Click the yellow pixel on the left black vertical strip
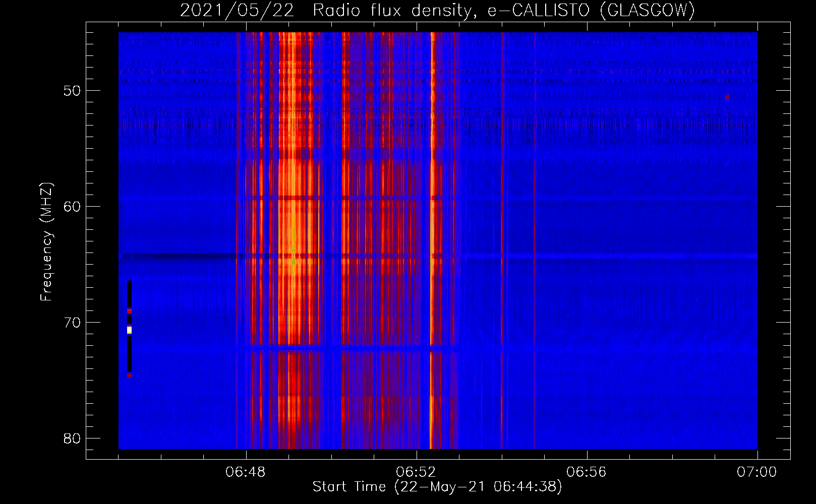 point(130,330)
